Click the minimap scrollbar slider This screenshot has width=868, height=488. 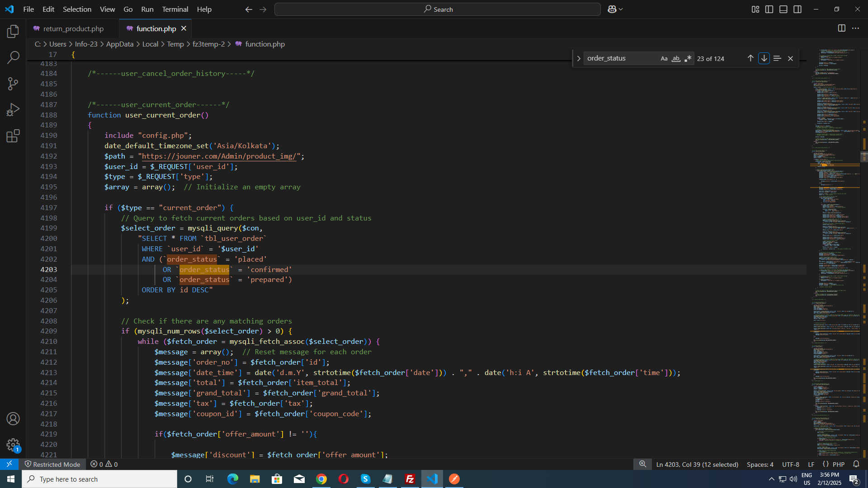coord(863,157)
